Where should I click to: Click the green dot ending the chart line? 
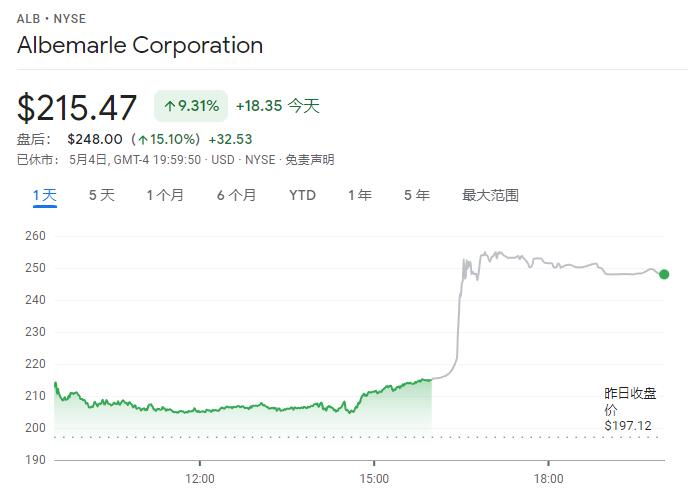664,274
